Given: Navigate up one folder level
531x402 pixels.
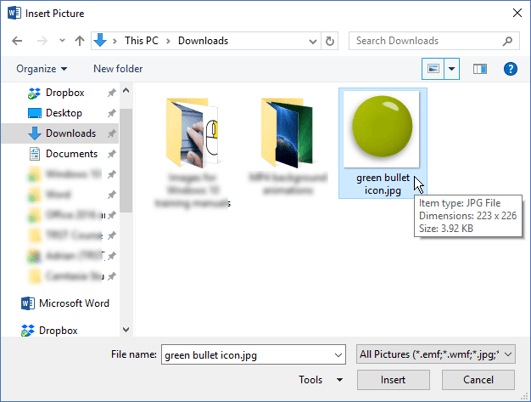Looking at the screenshot, I should point(80,41).
